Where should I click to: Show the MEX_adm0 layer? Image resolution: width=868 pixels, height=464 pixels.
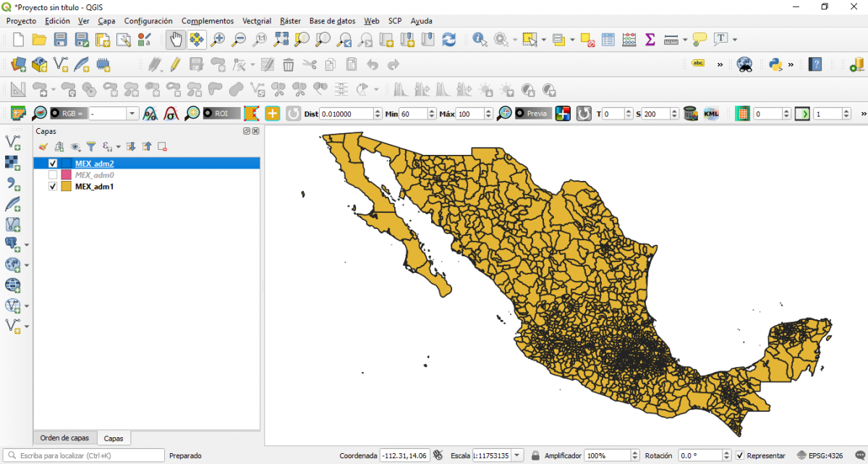(52, 174)
